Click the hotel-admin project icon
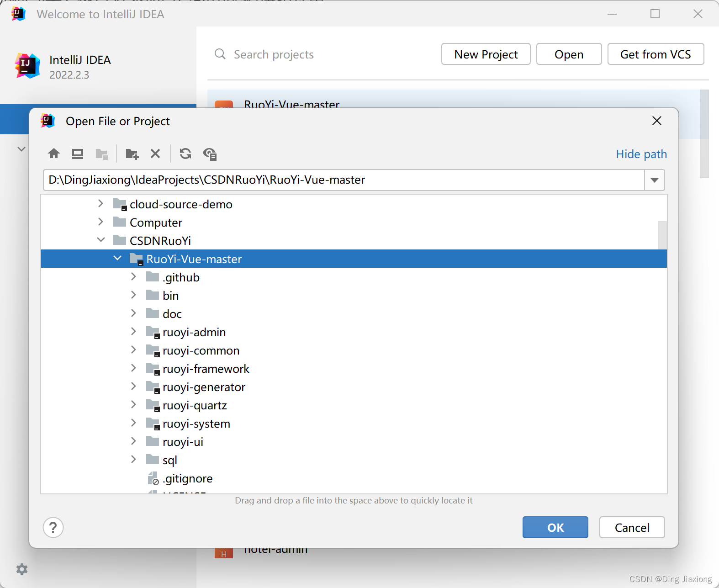 pos(224,553)
